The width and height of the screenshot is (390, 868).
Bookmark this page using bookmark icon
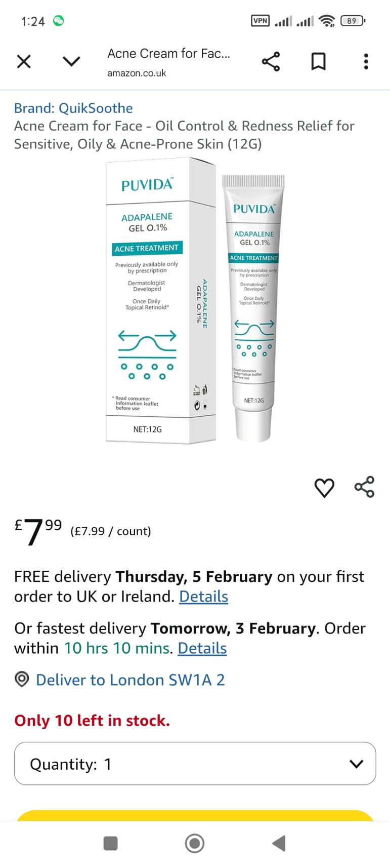pos(318,62)
